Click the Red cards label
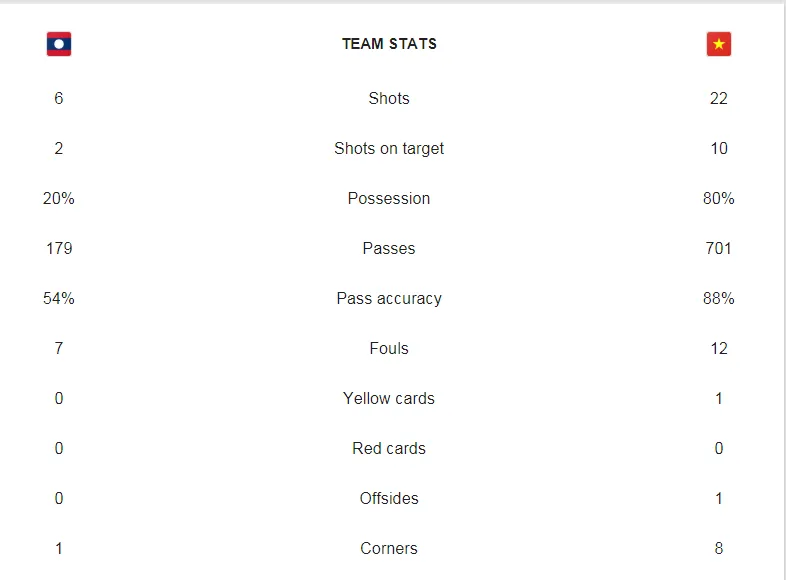The height and width of the screenshot is (580, 786). (x=389, y=448)
